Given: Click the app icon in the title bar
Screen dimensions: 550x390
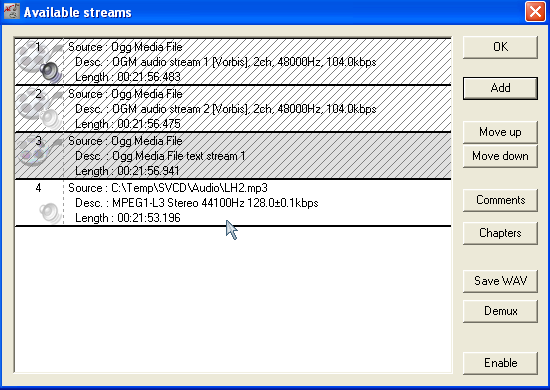Looking at the screenshot, I should [x=12, y=11].
